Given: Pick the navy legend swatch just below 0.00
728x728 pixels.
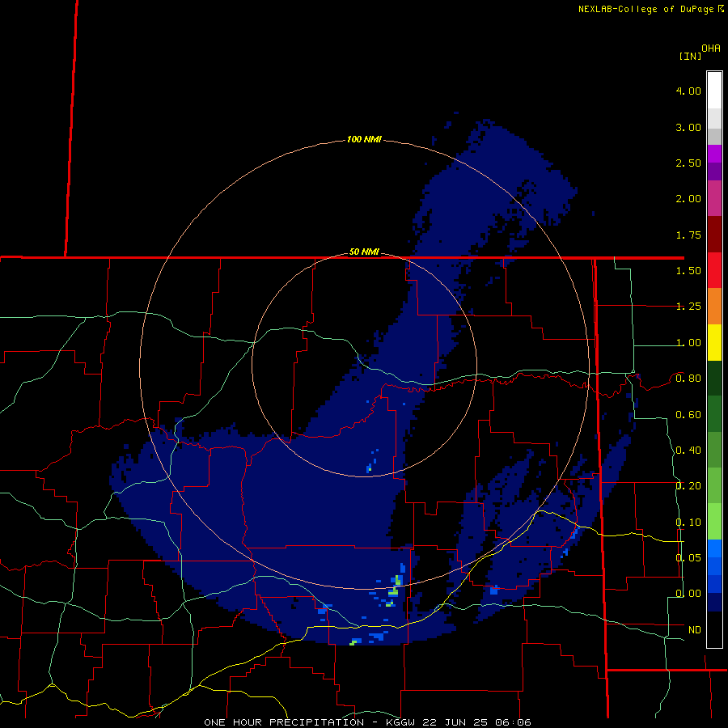Looking at the screenshot, I should coord(714,603).
